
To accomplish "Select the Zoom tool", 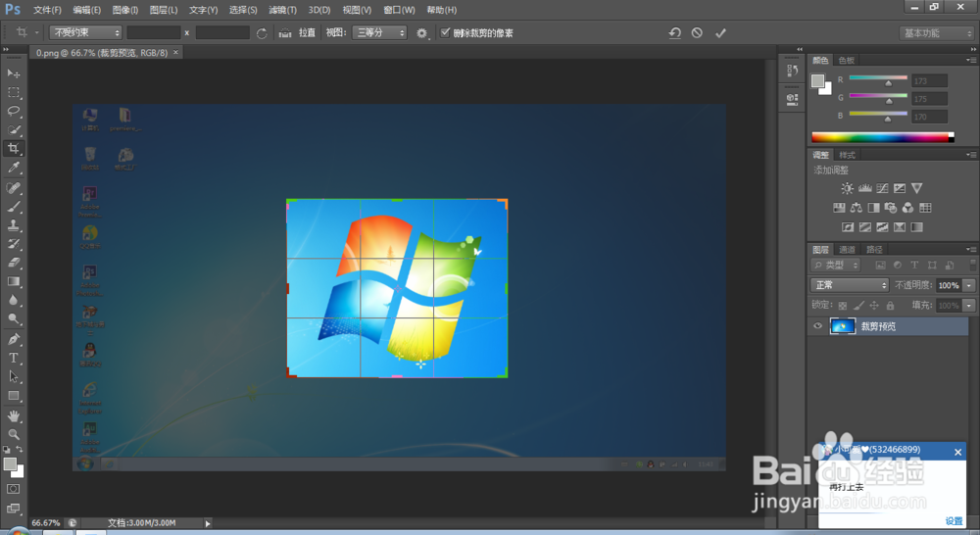I will point(13,434).
